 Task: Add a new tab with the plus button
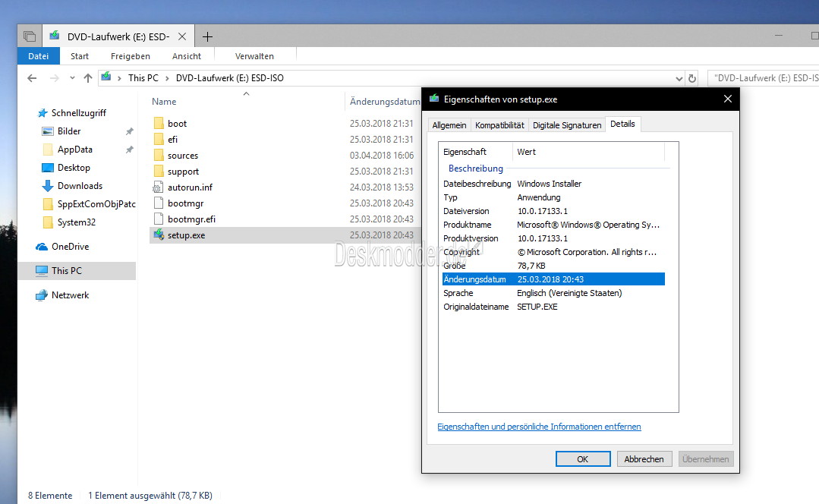(x=207, y=36)
